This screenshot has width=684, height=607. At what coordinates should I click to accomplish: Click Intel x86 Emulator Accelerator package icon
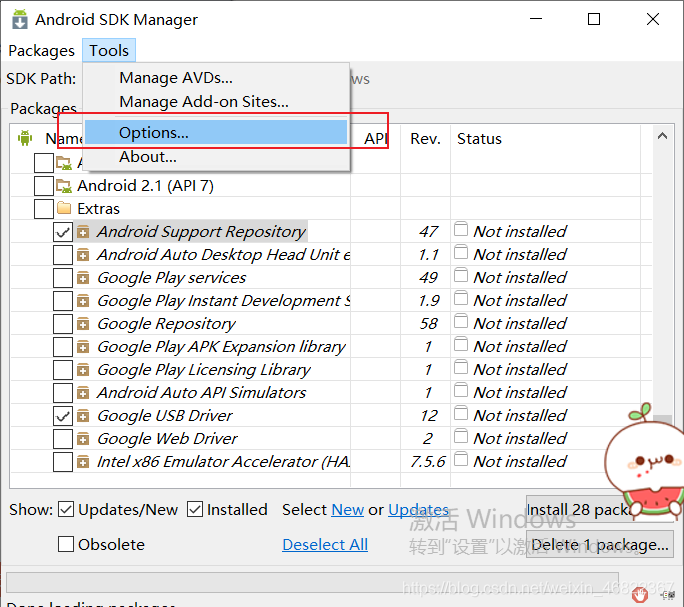click(x=83, y=462)
